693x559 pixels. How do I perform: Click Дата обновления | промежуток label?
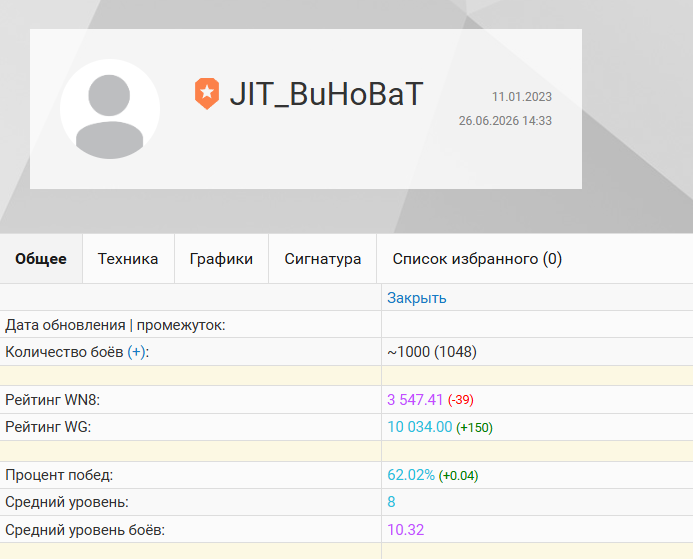(115, 325)
